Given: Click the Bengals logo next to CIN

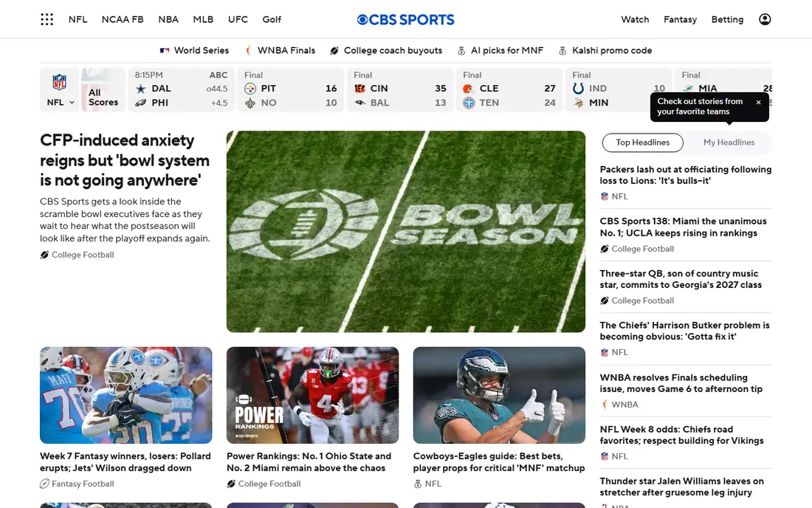Looking at the screenshot, I should (359, 89).
